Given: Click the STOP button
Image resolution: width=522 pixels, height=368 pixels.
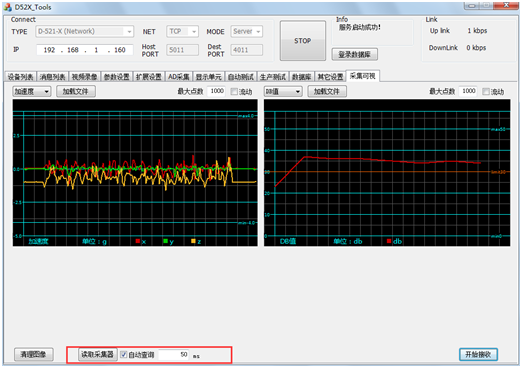Looking at the screenshot, I should 303,41.
